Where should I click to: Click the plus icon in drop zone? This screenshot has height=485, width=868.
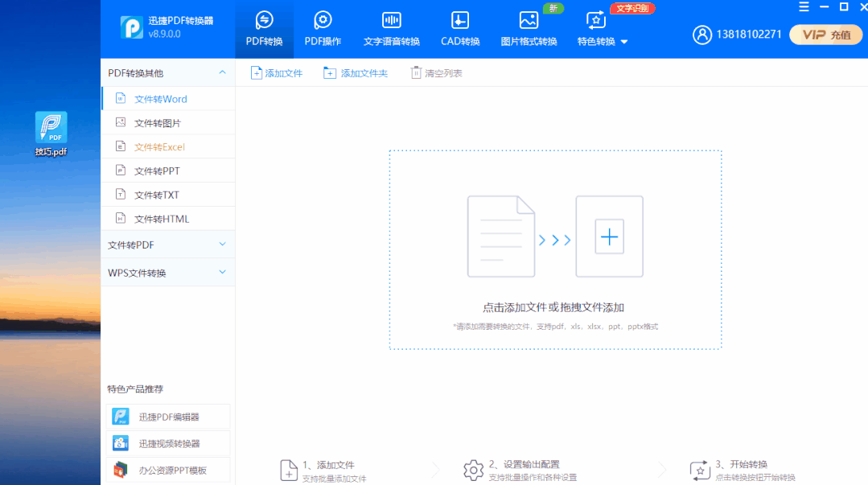[609, 237]
